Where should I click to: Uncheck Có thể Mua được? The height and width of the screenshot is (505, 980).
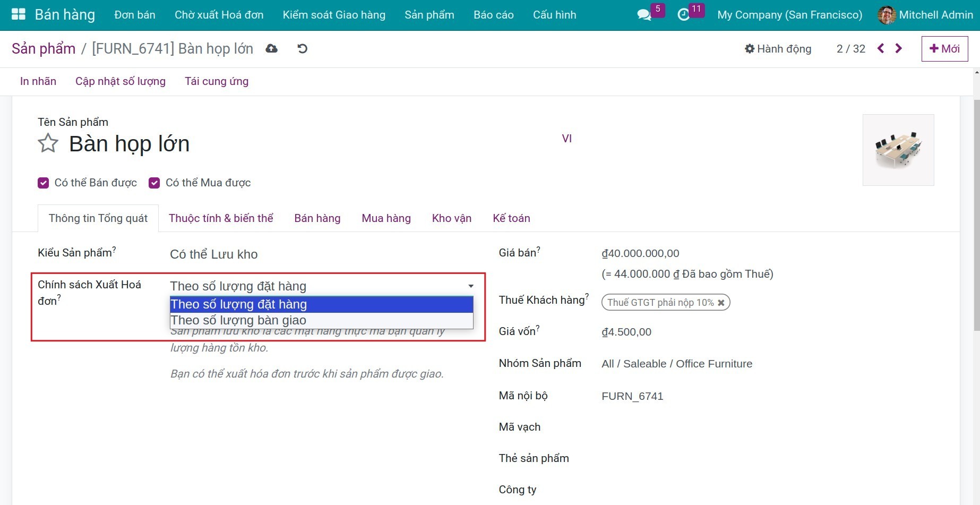pos(154,183)
